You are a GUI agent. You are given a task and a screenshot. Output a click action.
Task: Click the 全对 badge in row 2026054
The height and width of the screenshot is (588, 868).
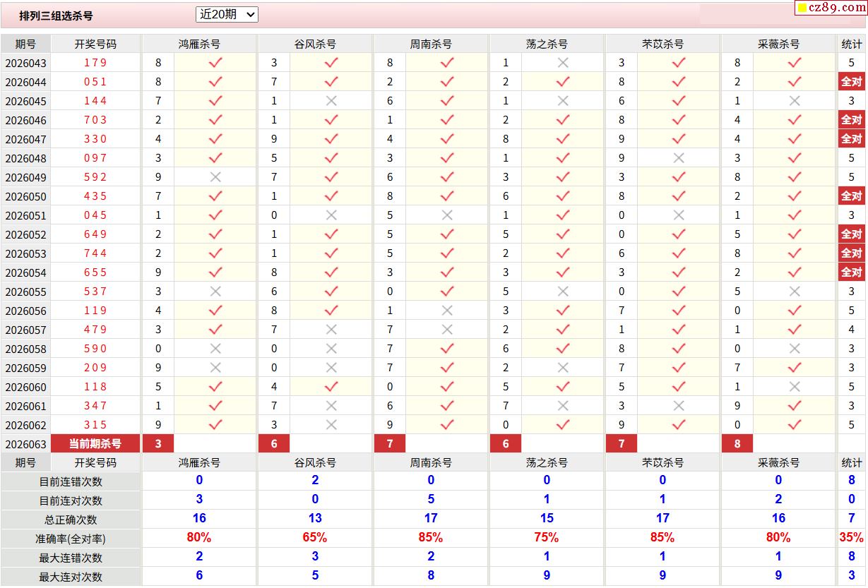pos(851,272)
